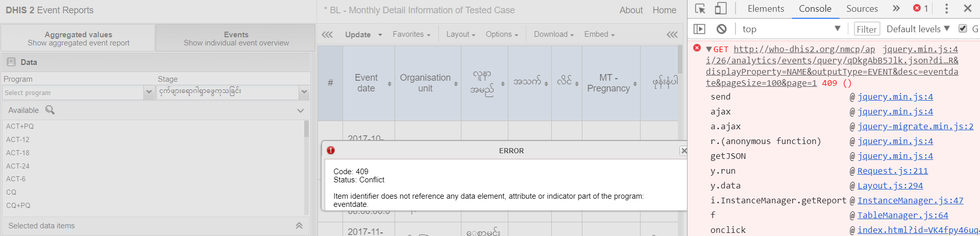
Task: Switch to the Elements tab
Action: [766, 9]
